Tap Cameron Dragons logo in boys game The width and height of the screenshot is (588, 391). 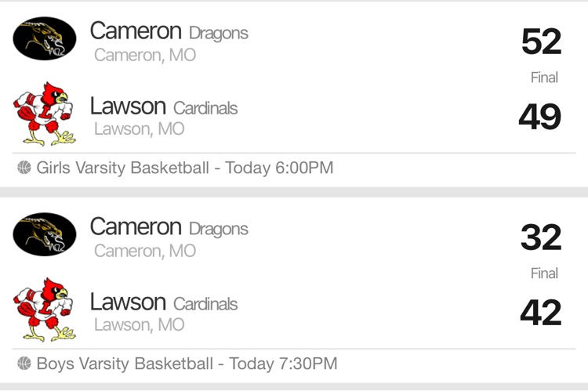tap(45, 234)
